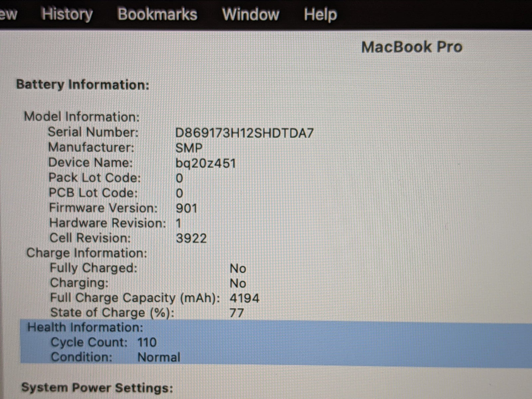
Task: Select the Model Information label
Action: pos(82,116)
